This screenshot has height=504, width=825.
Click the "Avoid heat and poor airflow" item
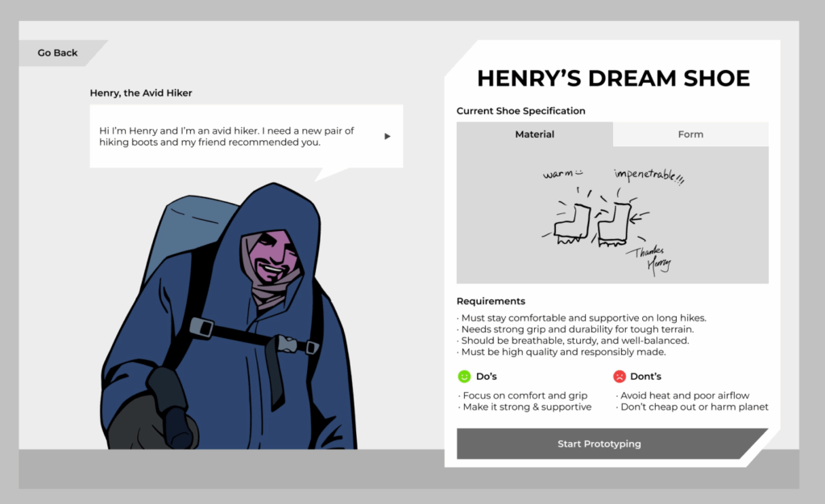click(684, 395)
